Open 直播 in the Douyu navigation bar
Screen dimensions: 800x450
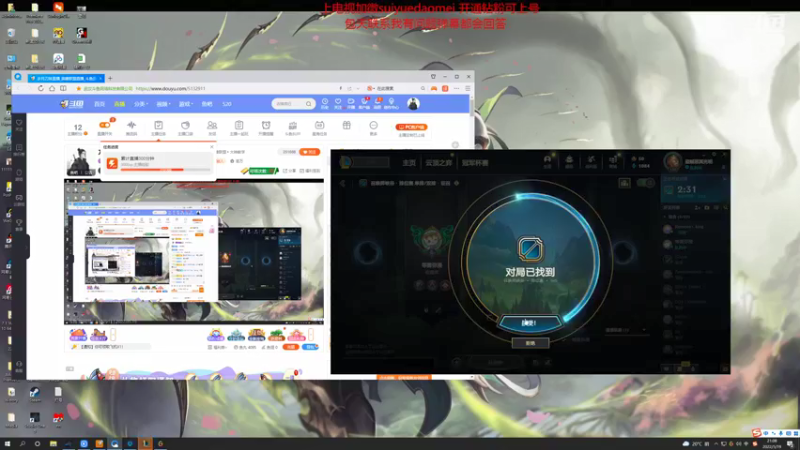pos(119,104)
